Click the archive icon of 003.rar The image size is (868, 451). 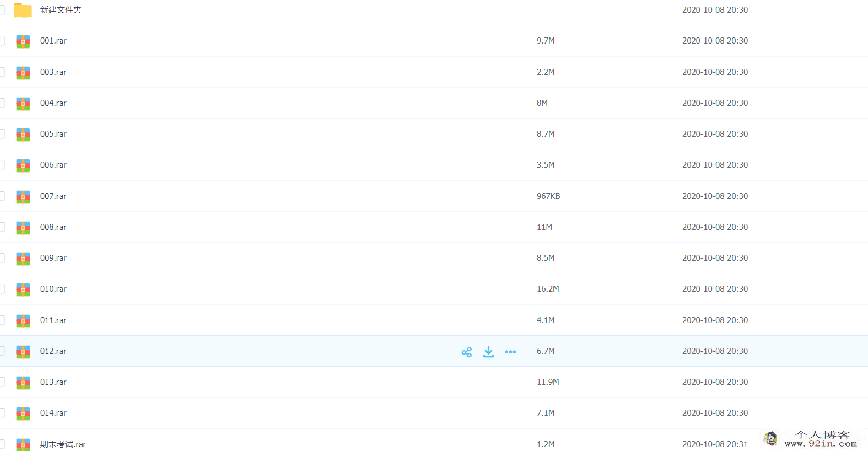click(x=23, y=73)
